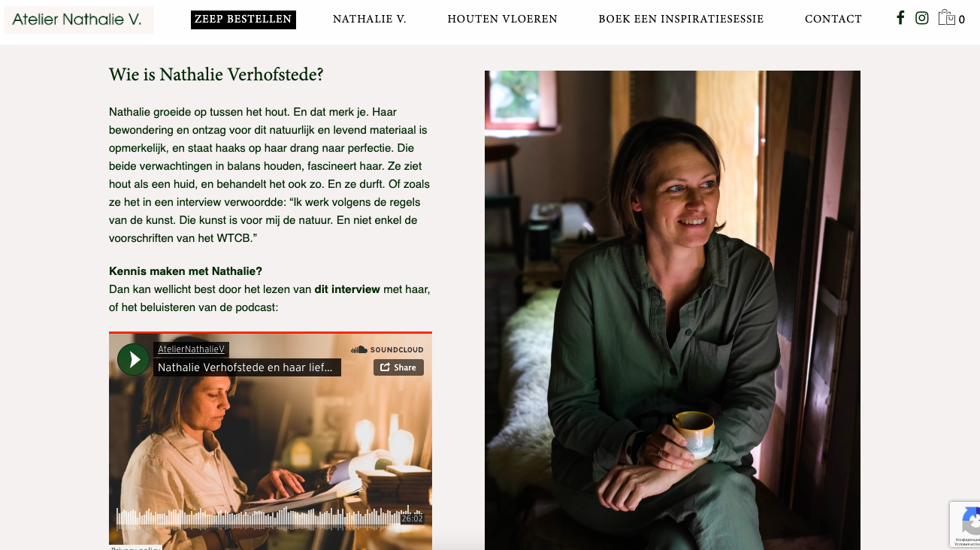Click the SoundCloud logo in player
Image resolution: width=980 pixels, height=550 pixels.
pyautogui.click(x=387, y=349)
